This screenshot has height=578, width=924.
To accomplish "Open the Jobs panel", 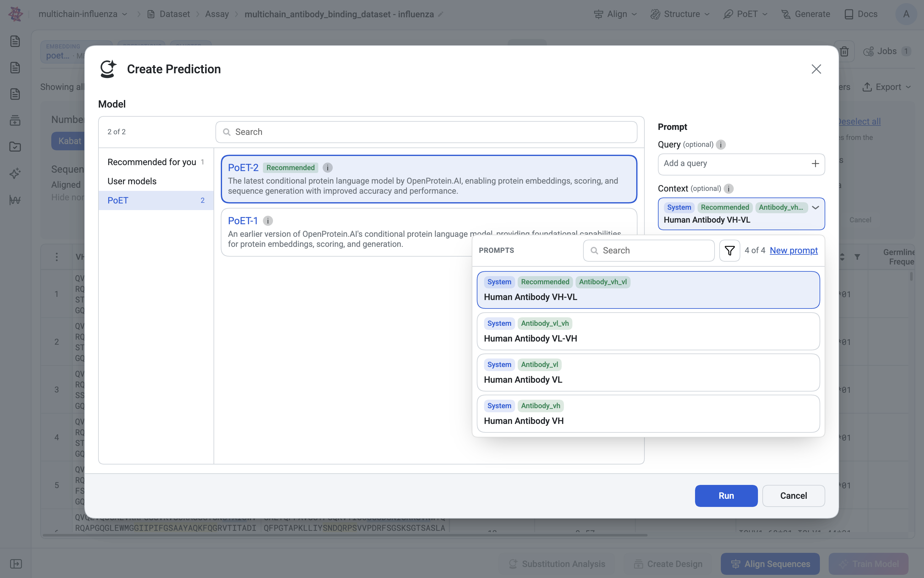I will click(x=887, y=51).
